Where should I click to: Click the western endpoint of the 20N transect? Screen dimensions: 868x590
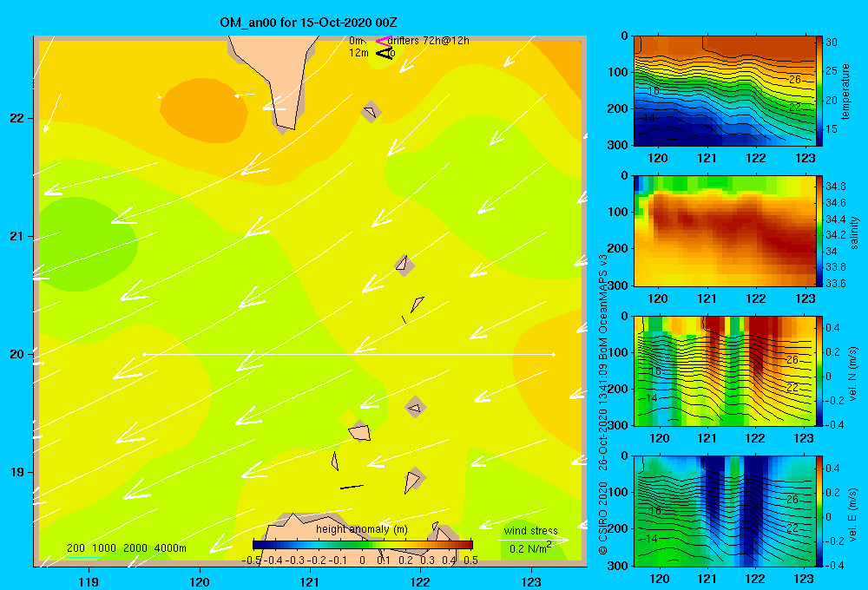tap(144, 354)
